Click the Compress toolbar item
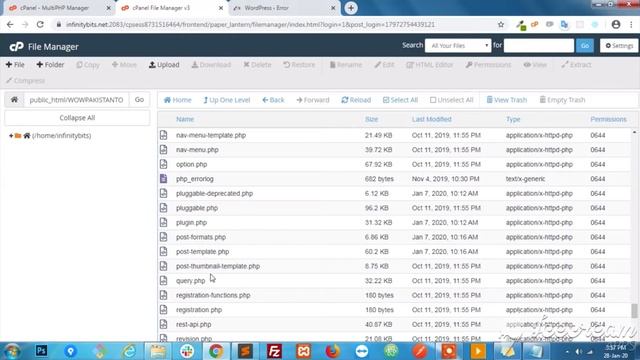Screen dimensions: 640x360 25,80
